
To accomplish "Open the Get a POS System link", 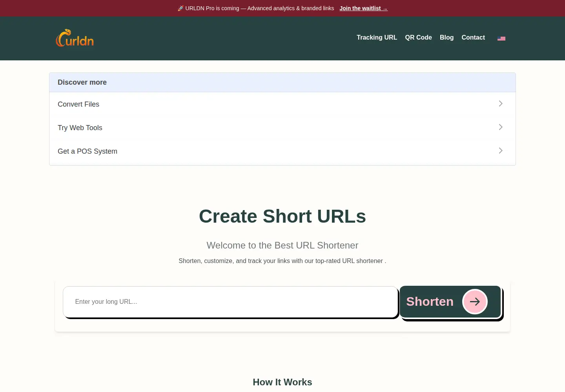I will (x=87, y=151).
